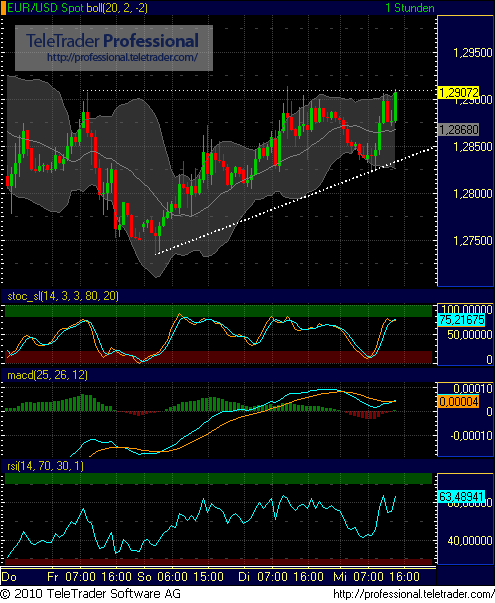The image size is (495, 603).
Task: Click the '© 2010 TeleTrader Software AG' text
Action: click(x=90, y=594)
